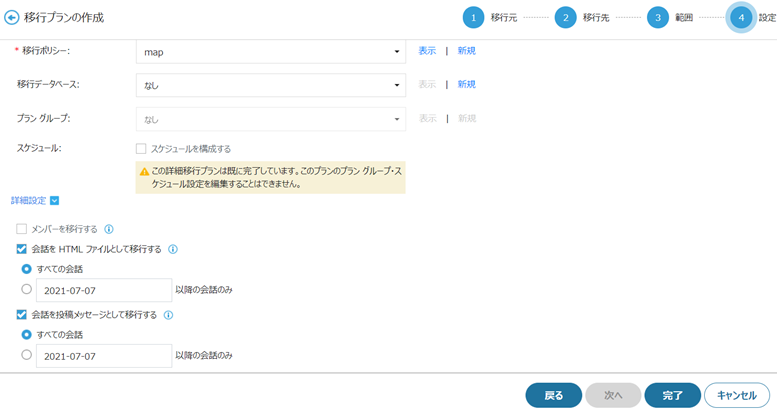Image resolution: width=777 pixels, height=412 pixels.
Task: Select date radio under HTML option
Action: (27, 289)
